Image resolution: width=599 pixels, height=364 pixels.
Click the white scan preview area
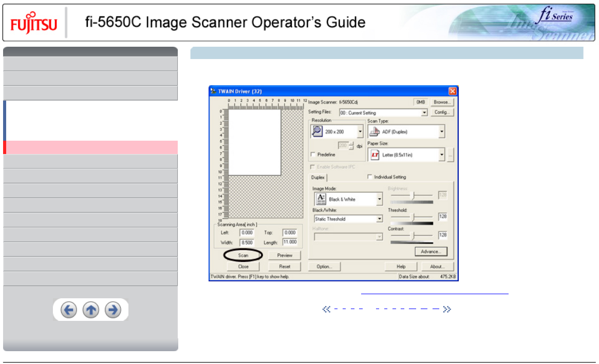pos(254,142)
